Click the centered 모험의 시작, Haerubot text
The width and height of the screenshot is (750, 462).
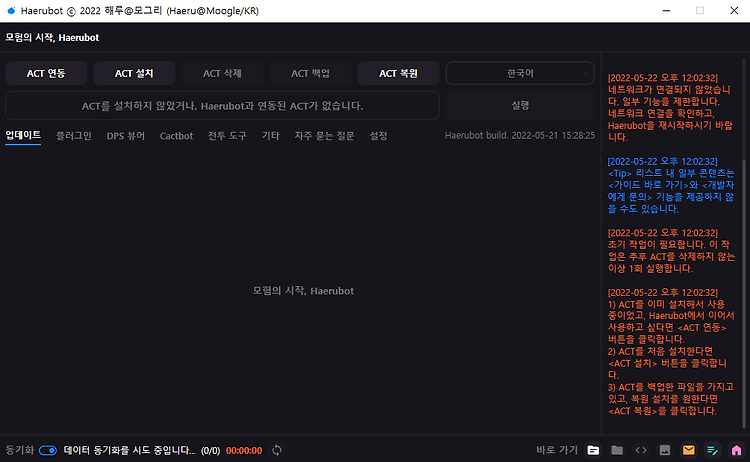point(303,291)
